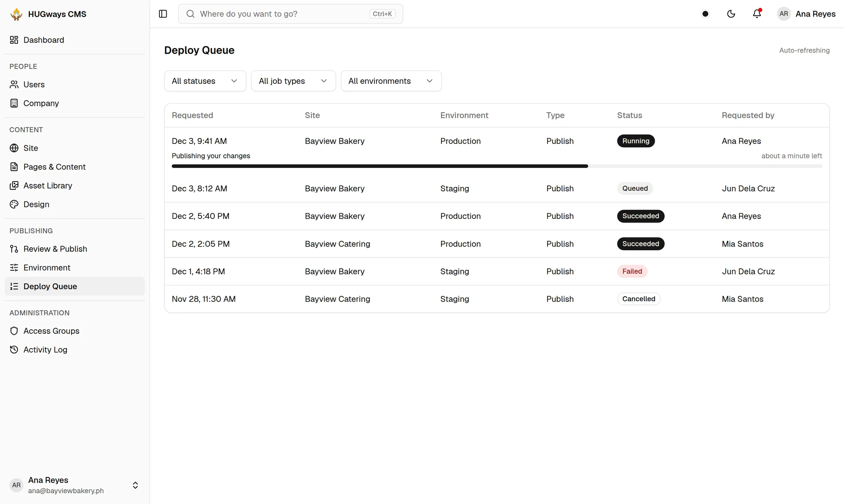
Task: Click the Deploy Queue list icon
Action: click(14, 286)
